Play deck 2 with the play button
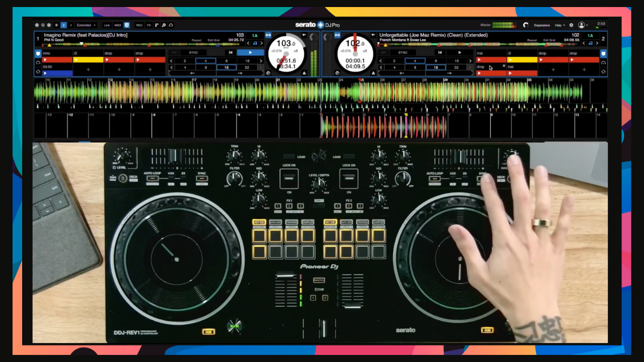 coord(459,52)
